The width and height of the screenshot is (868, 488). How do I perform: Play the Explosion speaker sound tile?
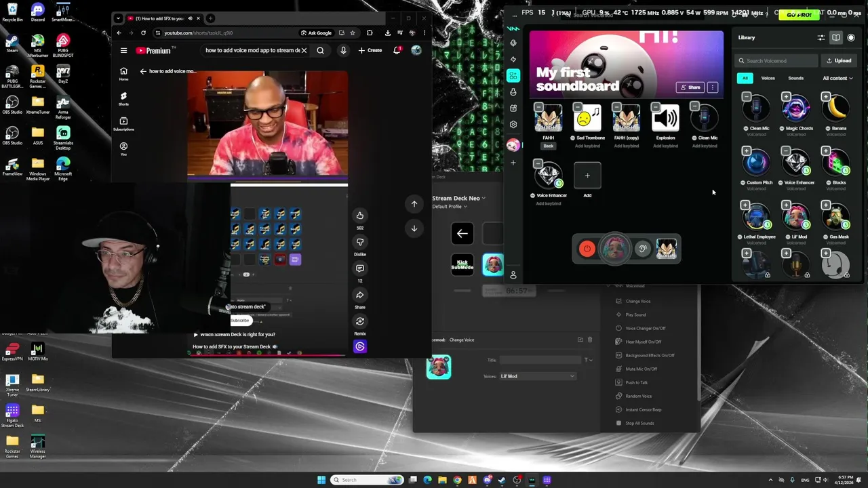click(x=665, y=119)
